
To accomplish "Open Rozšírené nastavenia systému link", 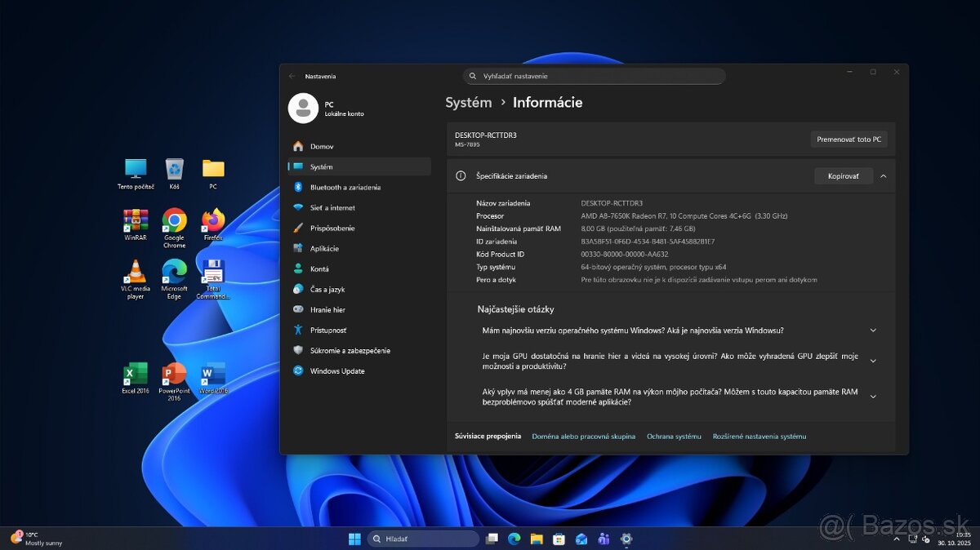I will pos(760,436).
